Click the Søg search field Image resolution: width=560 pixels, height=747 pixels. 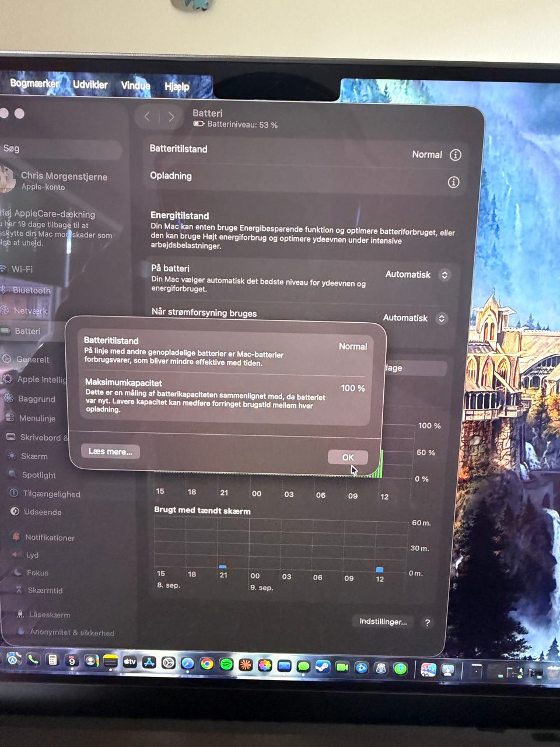(x=60, y=149)
